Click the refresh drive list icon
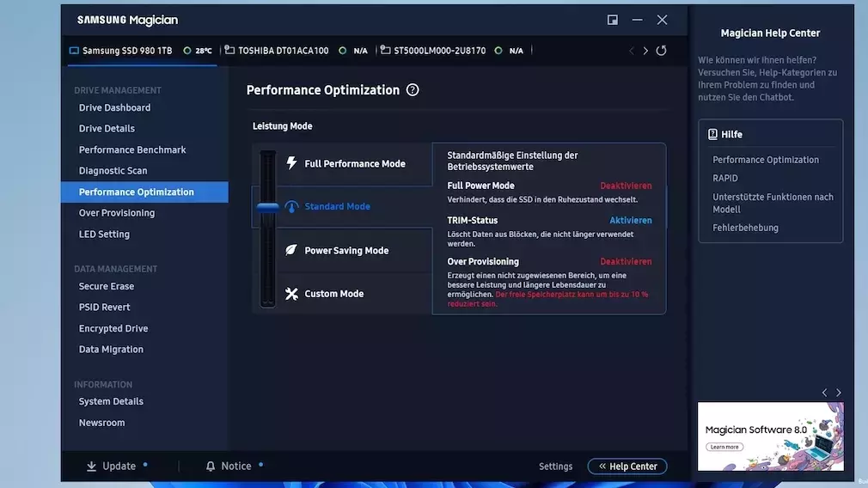 click(661, 51)
